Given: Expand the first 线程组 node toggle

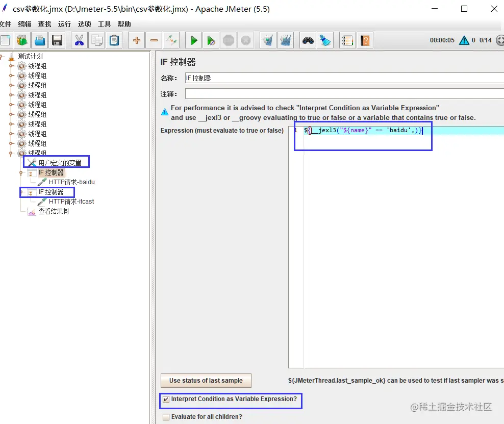Looking at the screenshot, I should click(x=12, y=66).
